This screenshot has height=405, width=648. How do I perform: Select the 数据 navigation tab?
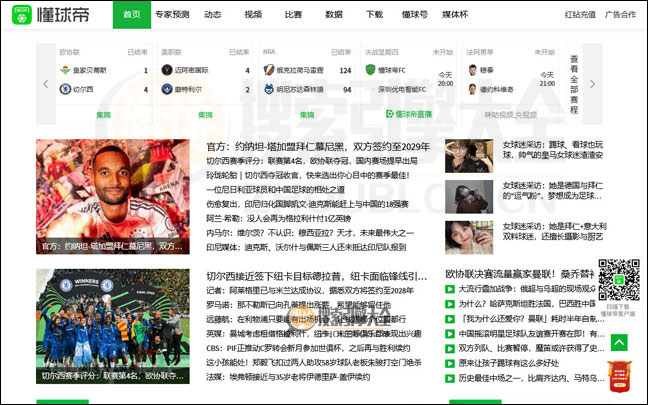334,14
